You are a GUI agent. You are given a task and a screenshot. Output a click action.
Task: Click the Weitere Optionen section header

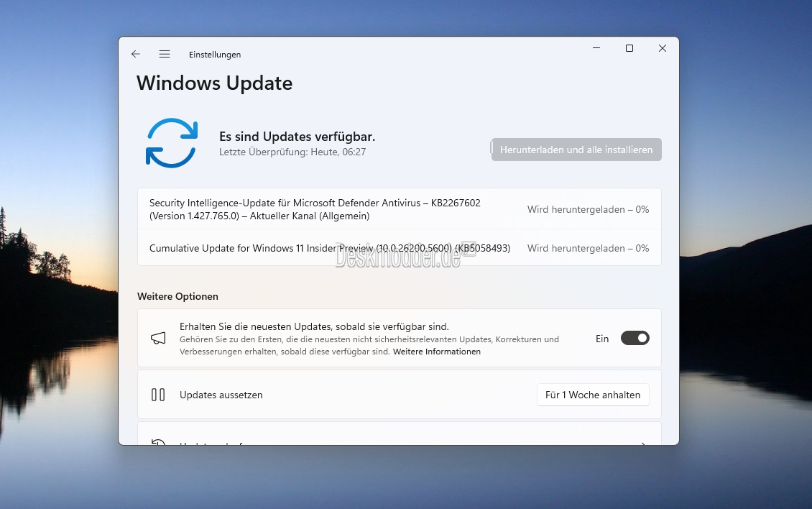pyautogui.click(x=177, y=296)
